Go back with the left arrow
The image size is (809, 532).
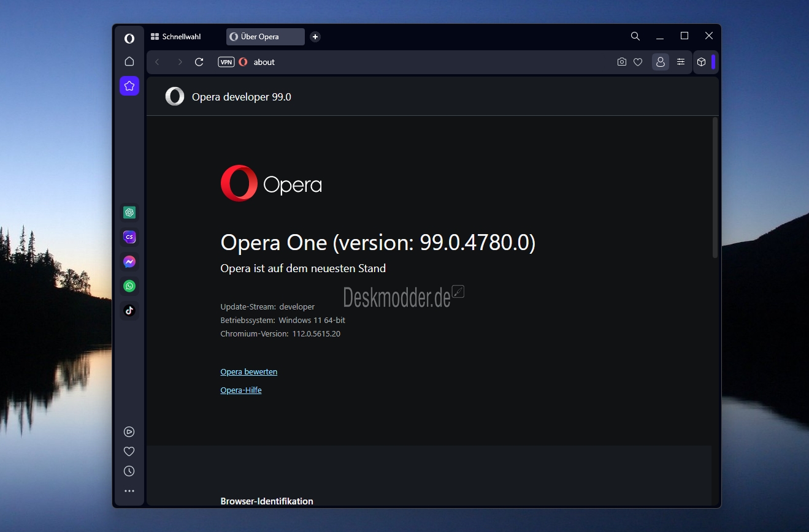tap(157, 62)
